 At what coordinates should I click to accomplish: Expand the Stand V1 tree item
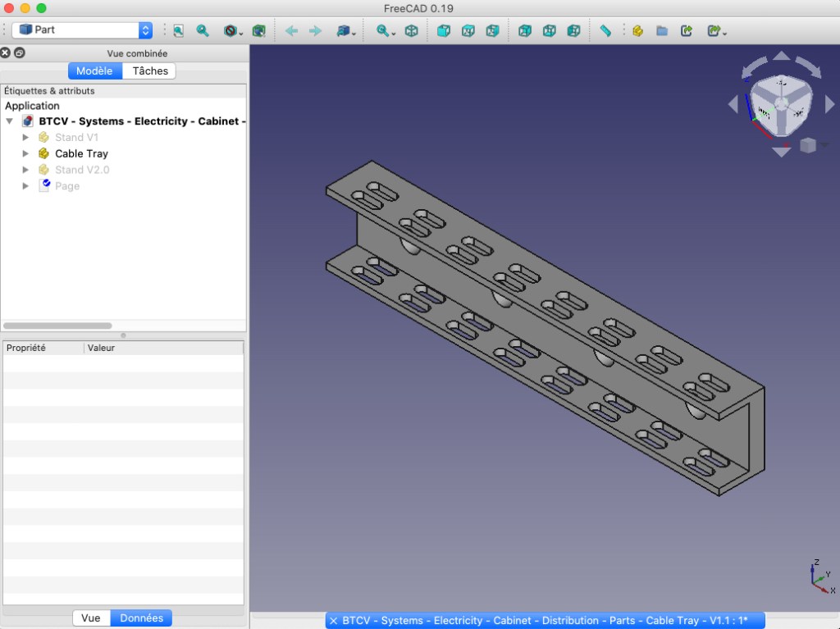coord(25,137)
